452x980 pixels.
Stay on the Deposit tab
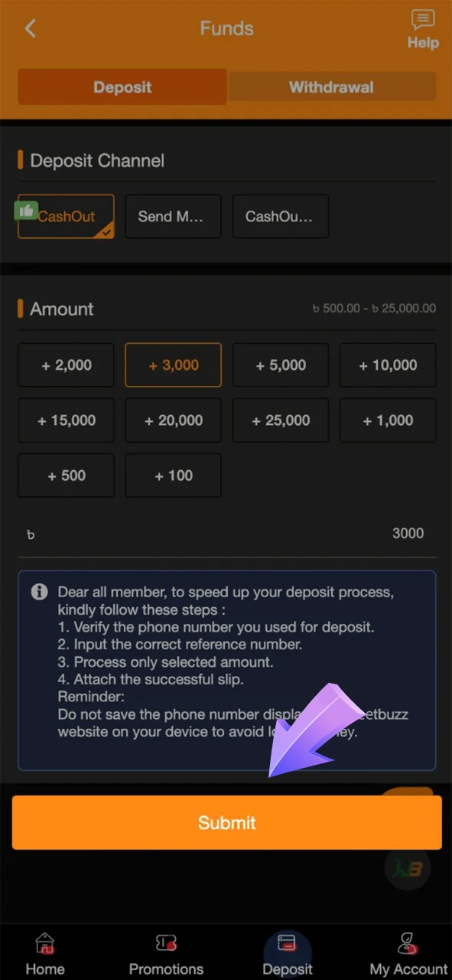[x=122, y=87]
